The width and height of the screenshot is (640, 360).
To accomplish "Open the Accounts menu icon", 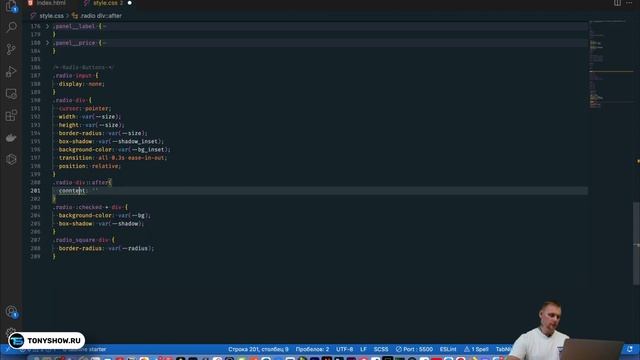I will pyautogui.click(x=11, y=312).
